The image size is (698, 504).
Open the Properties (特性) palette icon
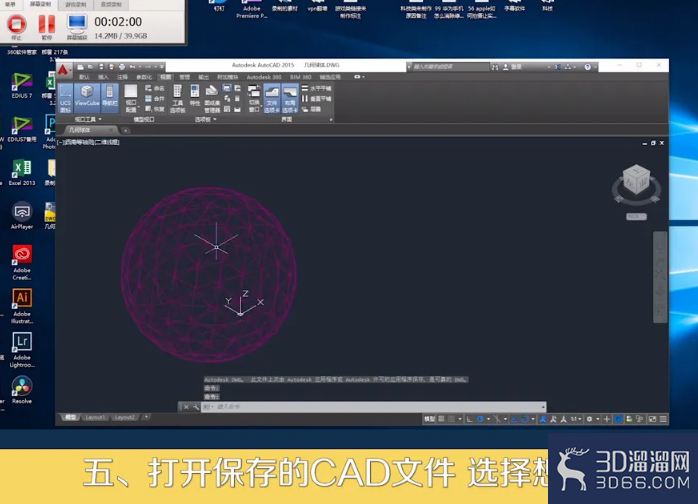tap(195, 96)
